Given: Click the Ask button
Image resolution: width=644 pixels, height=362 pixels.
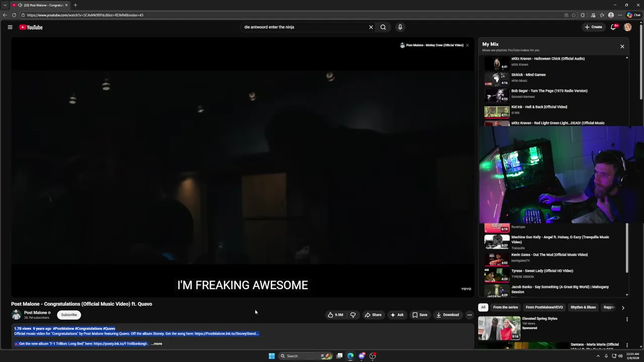Looking at the screenshot, I should click(397, 315).
